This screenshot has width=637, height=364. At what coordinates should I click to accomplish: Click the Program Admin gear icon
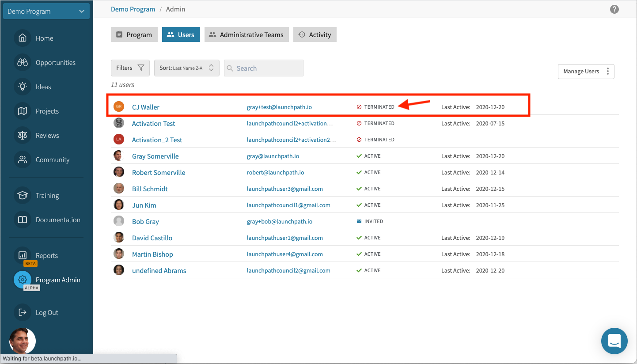23,280
